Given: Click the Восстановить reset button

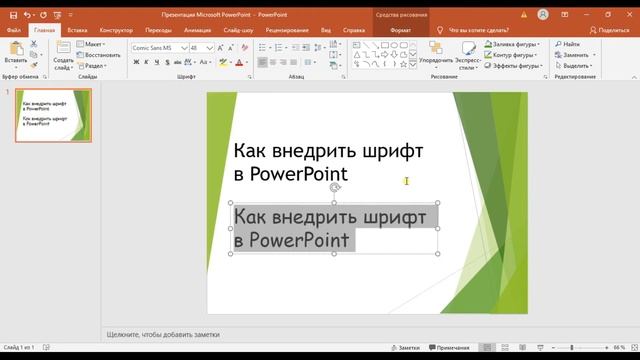Looking at the screenshot, I should [98, 55].
